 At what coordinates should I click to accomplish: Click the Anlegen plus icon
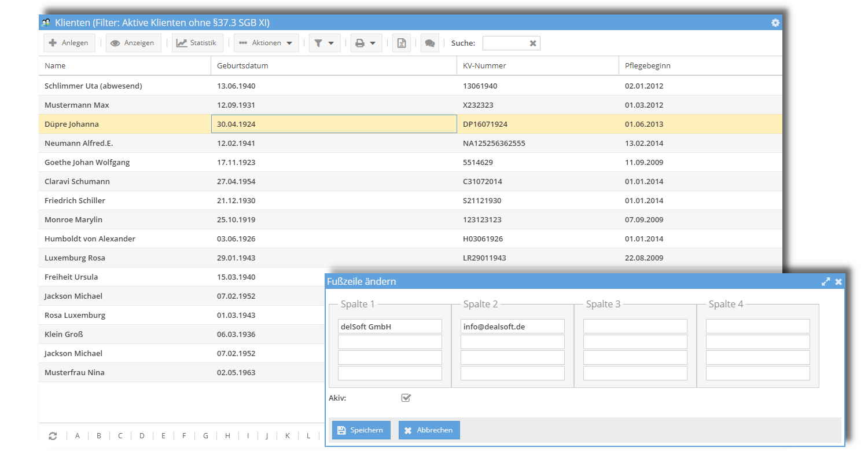click(54, 42)
